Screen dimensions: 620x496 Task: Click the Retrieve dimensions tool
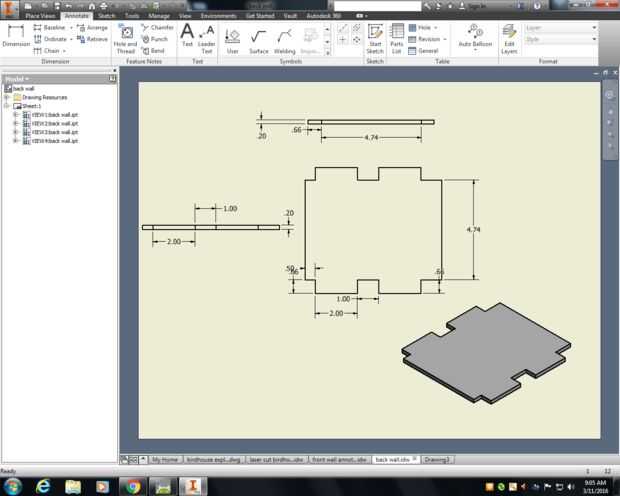[93, 39]
